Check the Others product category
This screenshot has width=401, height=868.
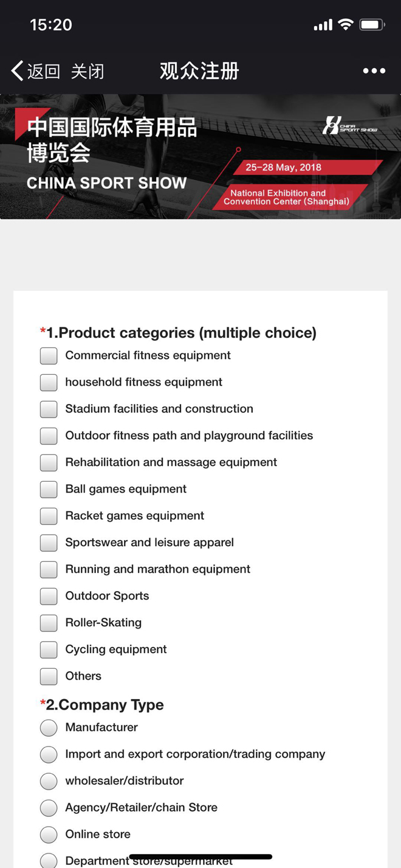point(49,677)
